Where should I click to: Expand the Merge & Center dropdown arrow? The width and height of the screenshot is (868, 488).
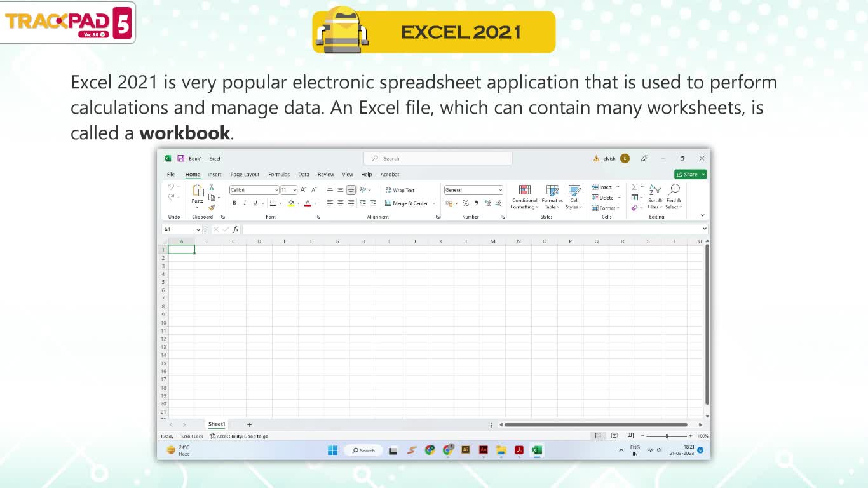[434, 203]
